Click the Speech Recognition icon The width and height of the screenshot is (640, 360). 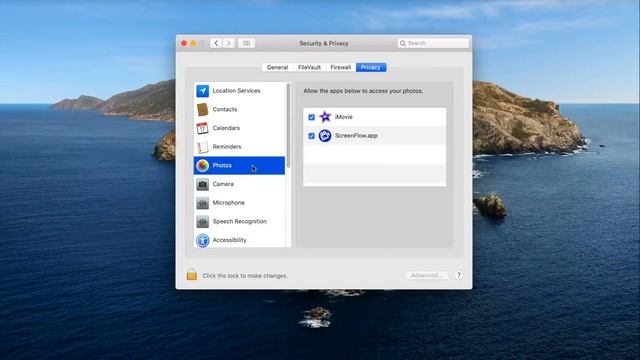point(202,222)
